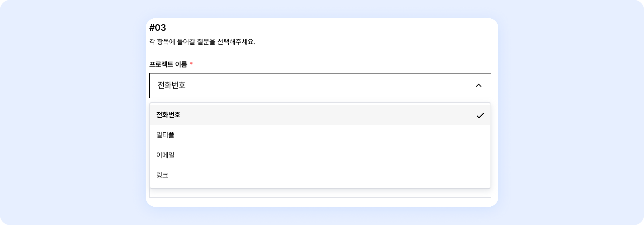Click the selected value 전화번호 in the select box
644x225 pixels.
(x=172, y=85)
